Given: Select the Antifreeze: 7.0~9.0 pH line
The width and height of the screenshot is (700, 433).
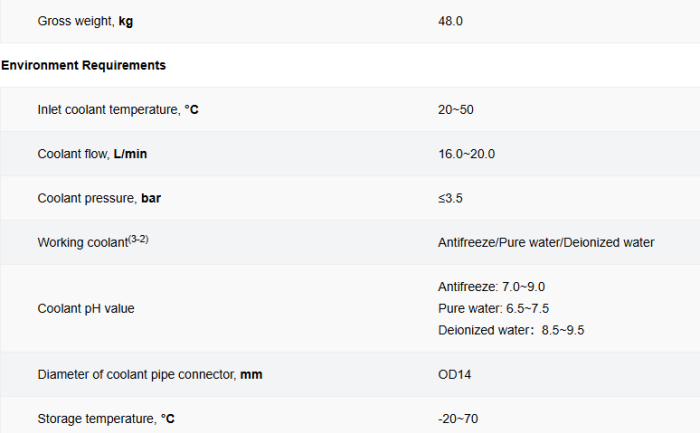Looking at the screenshot, I should 491,287.
